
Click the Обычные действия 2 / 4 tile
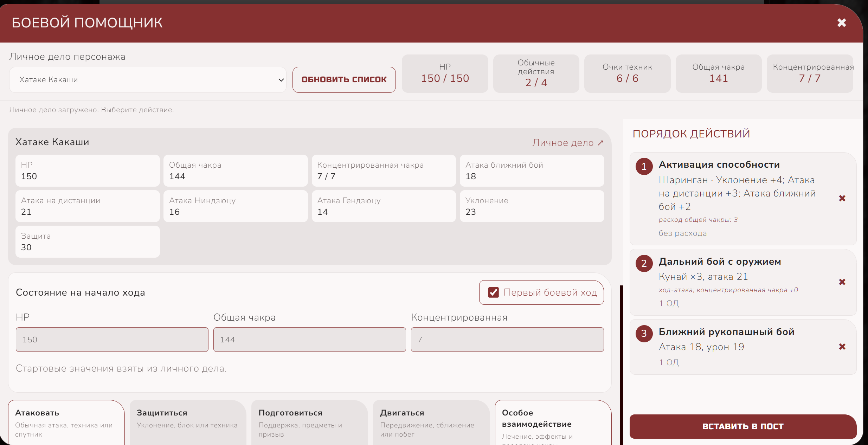point(536,73)
